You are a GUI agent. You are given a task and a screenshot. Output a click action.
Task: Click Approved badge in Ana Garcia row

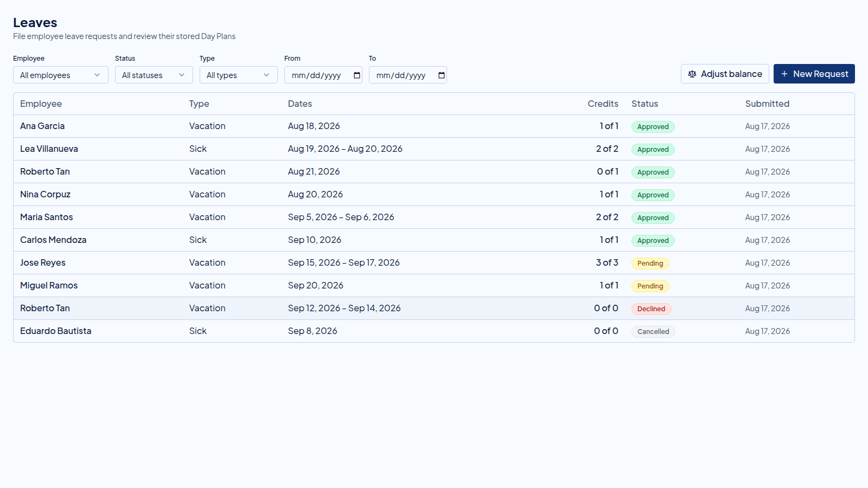(x=653, y=127)
